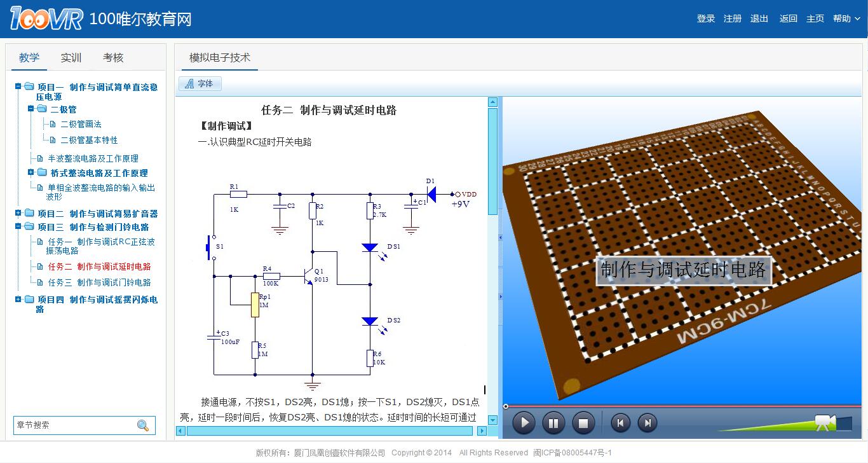
Task: Click the video progress bar
Action: 680,406
